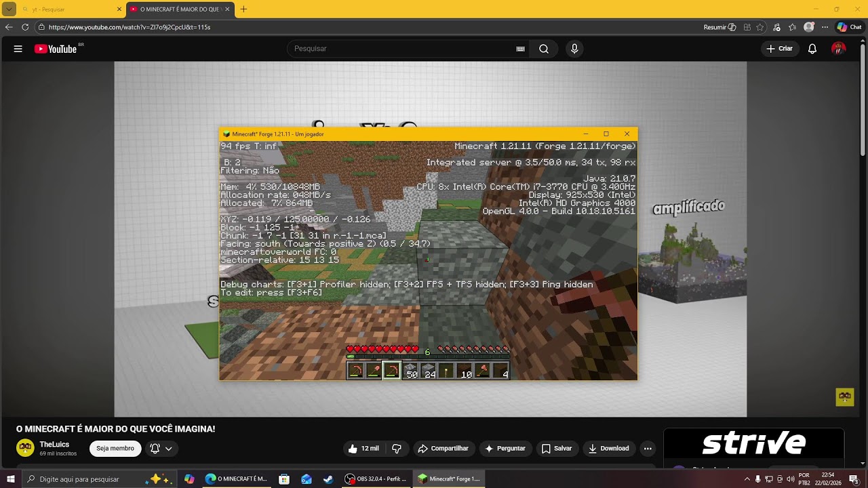
Task: Open the YouTube notifications bell
Action: pyautogui.click(x=812, y=49)
